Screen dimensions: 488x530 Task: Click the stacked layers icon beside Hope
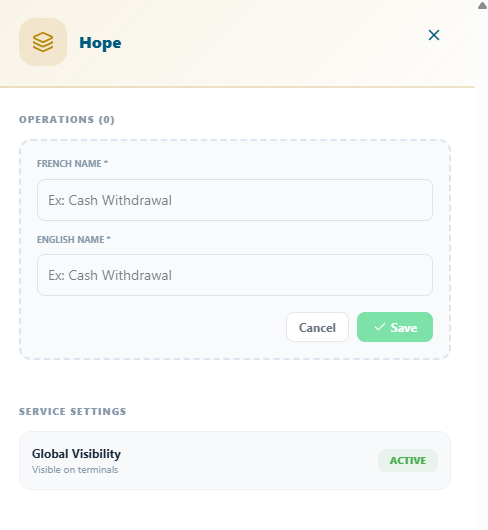click(x=43, y=42)
